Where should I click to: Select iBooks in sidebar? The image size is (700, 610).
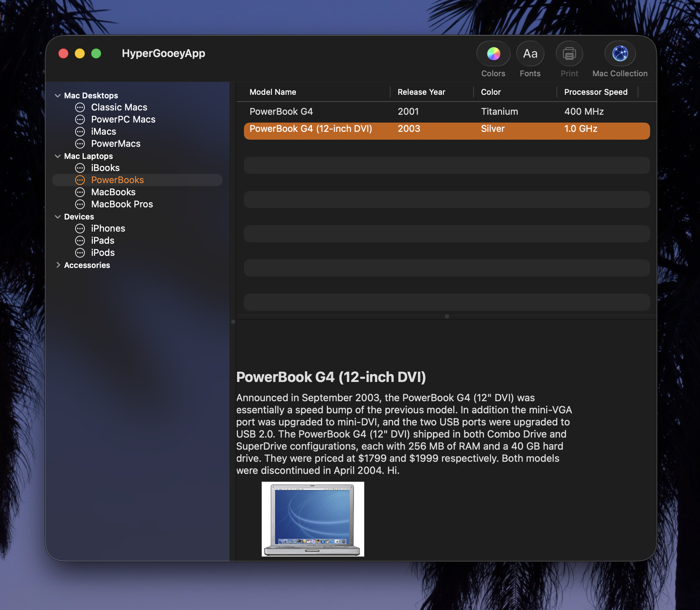[x=105, y=168]
